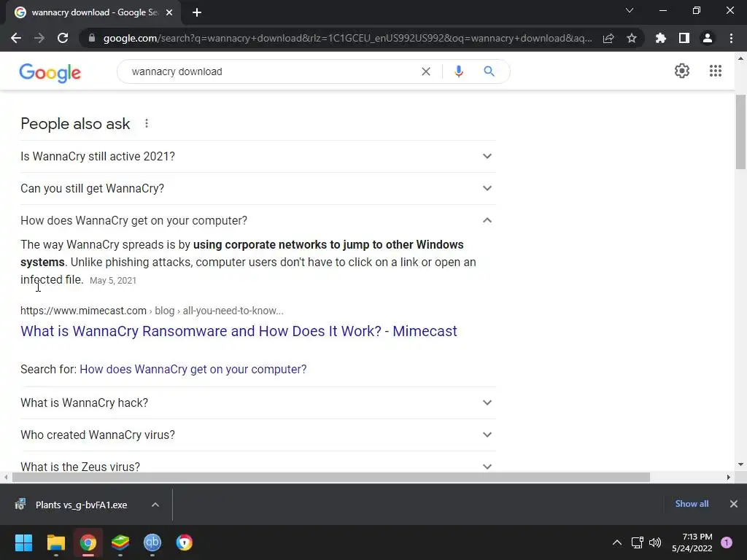The height and width of the screenshot is (560, 747).
Task: Click Show all downloads
Action: 692,504
